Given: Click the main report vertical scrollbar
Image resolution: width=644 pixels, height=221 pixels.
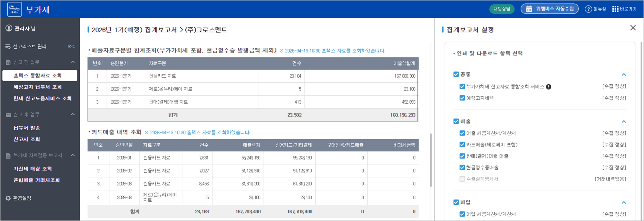Looking at the screenshot, I should (431, 160).
